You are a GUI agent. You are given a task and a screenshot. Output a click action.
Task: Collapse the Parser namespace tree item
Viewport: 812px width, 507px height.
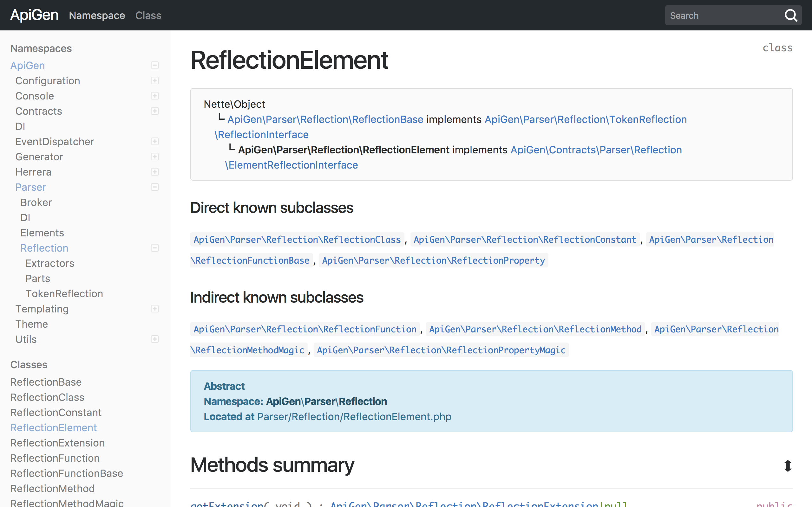[154, 187]
